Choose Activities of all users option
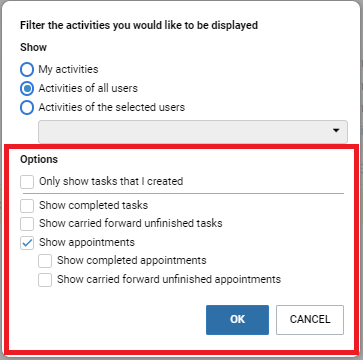The width and height of the screenshot is (363, 360). [27, 89]
